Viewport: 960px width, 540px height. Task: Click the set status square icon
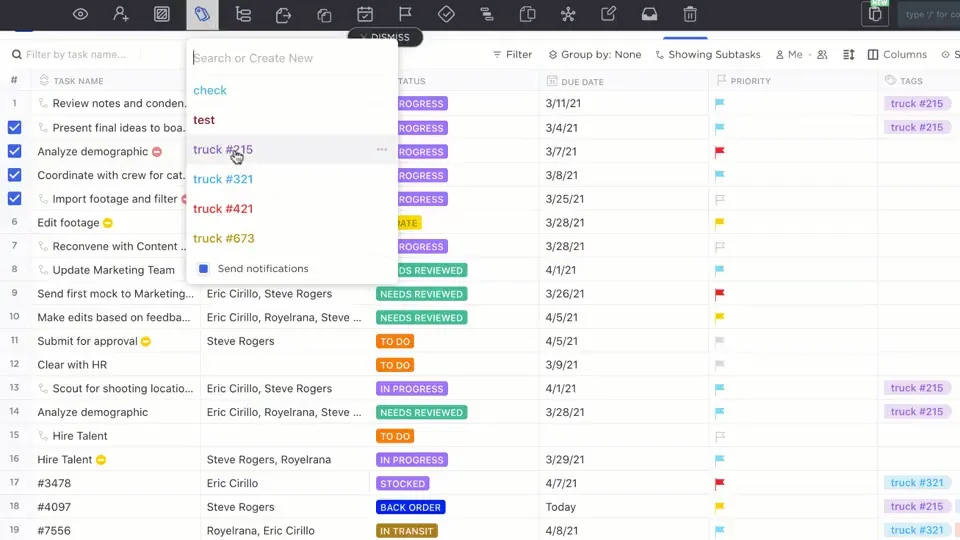[x=162, y=14]
